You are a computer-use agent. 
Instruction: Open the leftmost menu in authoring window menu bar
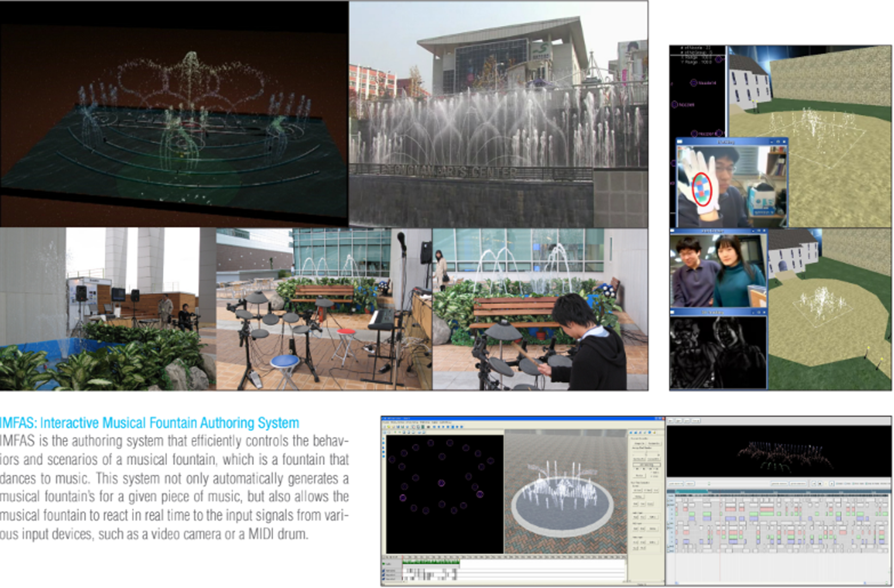(385, 422)
